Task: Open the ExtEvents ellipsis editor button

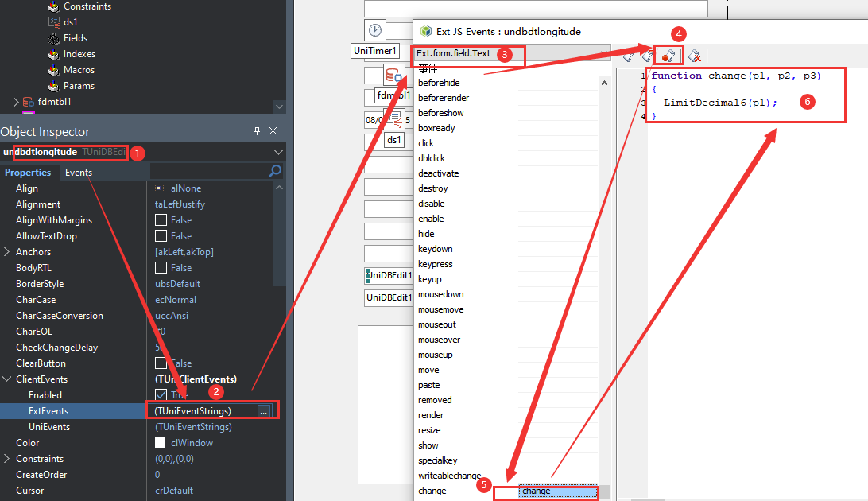Action: click(x=264, y=411)
